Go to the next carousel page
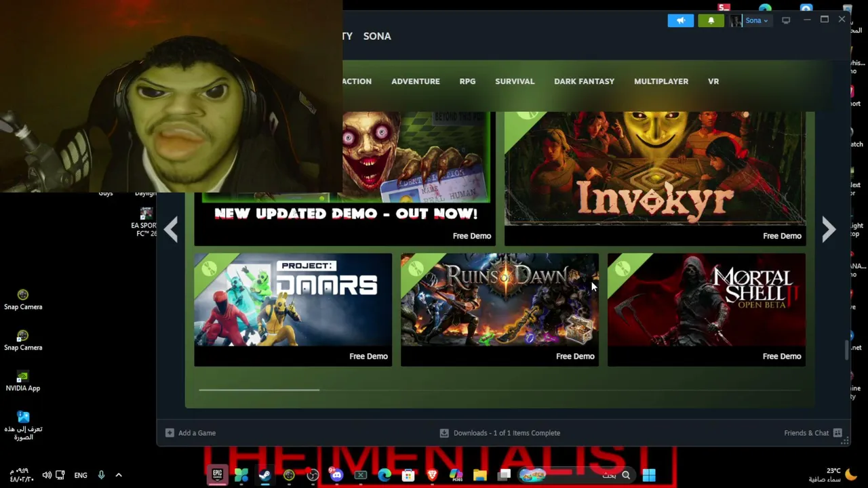The image size is (868, 488). tap(829, 230)
